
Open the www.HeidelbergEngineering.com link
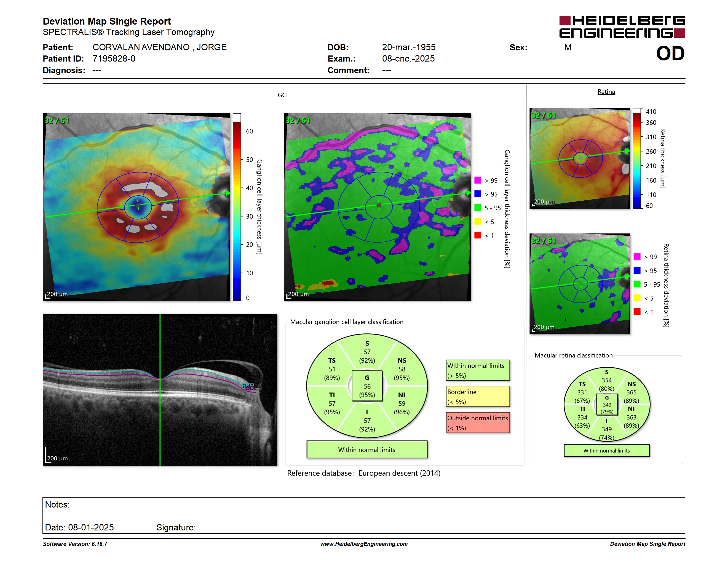click(x=364, y=544)
